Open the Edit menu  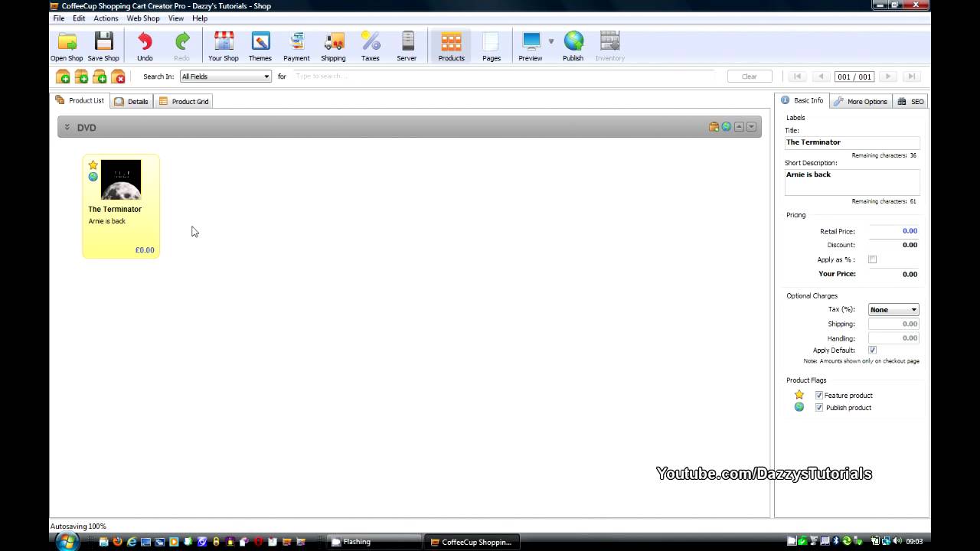pyautogui.click(x=79, y=18)
